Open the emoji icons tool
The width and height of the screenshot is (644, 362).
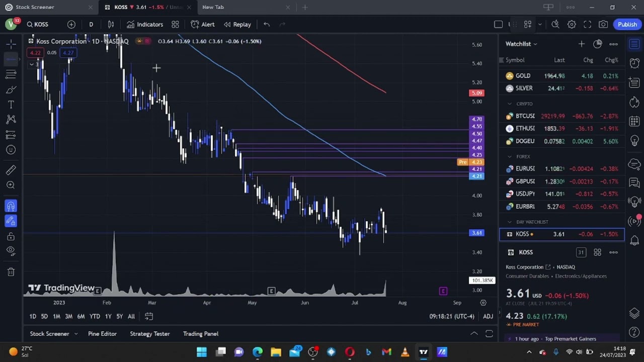pos(11,150)
